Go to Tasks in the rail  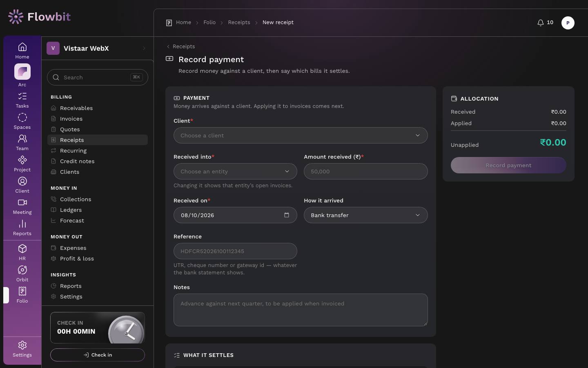tap(22, 100)
